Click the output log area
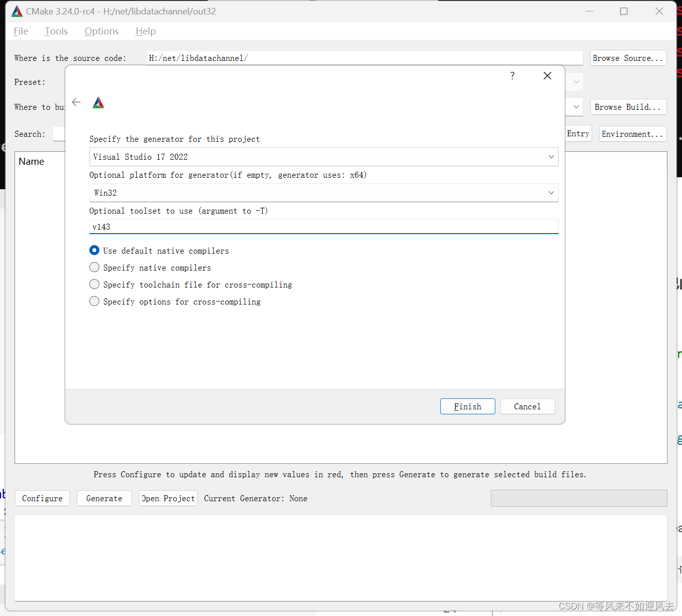This screenshot has width=682, height=616. point(341,558)
